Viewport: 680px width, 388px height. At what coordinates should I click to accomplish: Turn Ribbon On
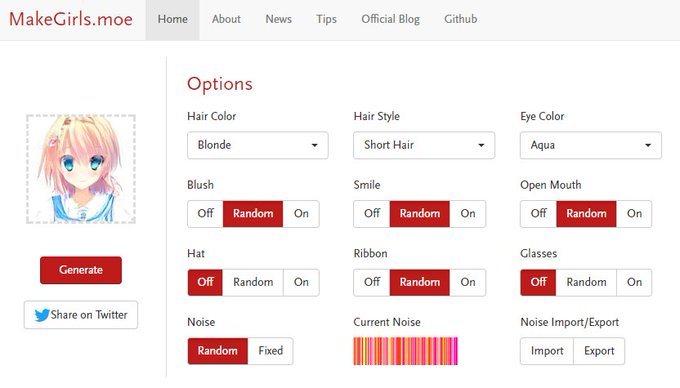pyautogui.click(x=468, y=282)
